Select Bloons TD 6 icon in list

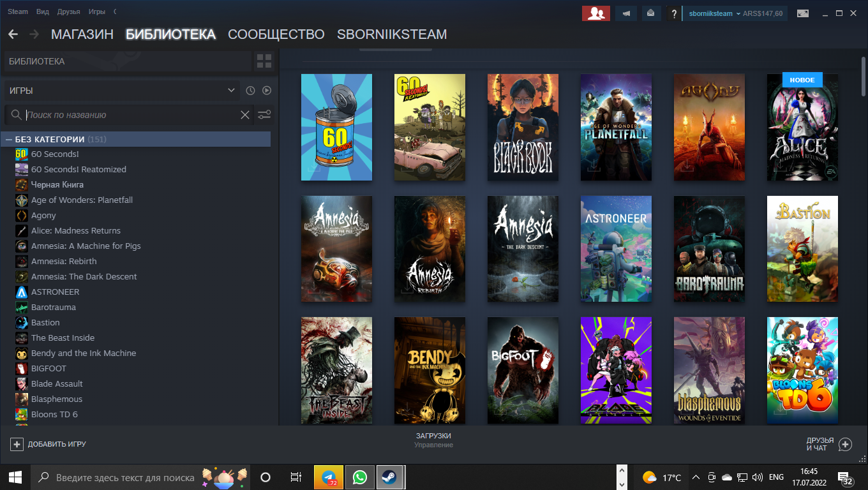[x=21, y=414]
